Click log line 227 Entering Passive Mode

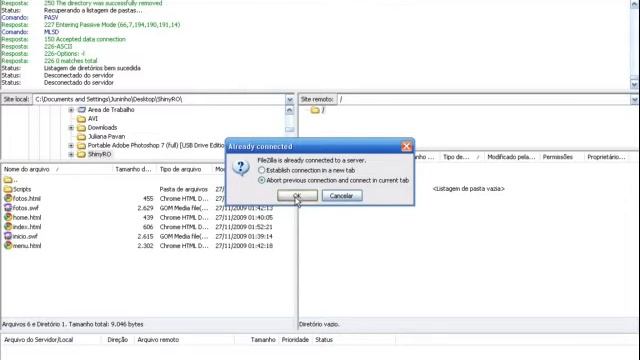[x=112, y=25]
